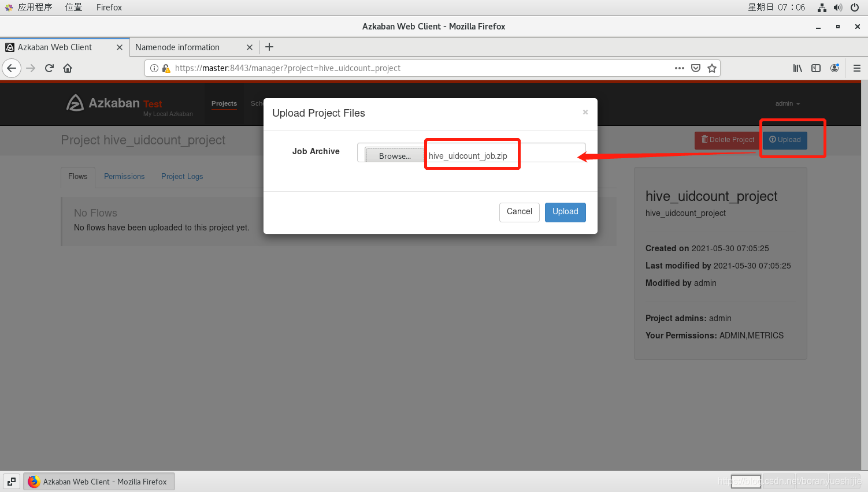868x492 pixels.
Task: Open the 位置 places menu
Action: pyautogui.click(x=73, y=8)
